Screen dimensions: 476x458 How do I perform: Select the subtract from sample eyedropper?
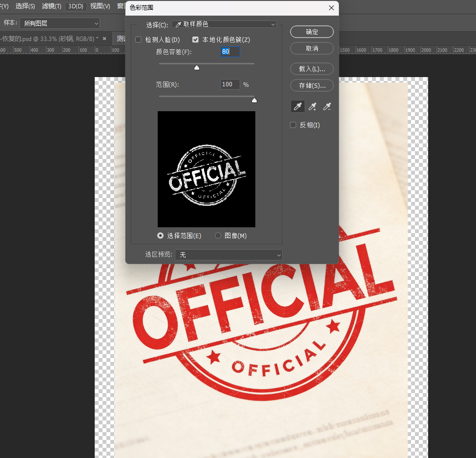click(328, 106)
